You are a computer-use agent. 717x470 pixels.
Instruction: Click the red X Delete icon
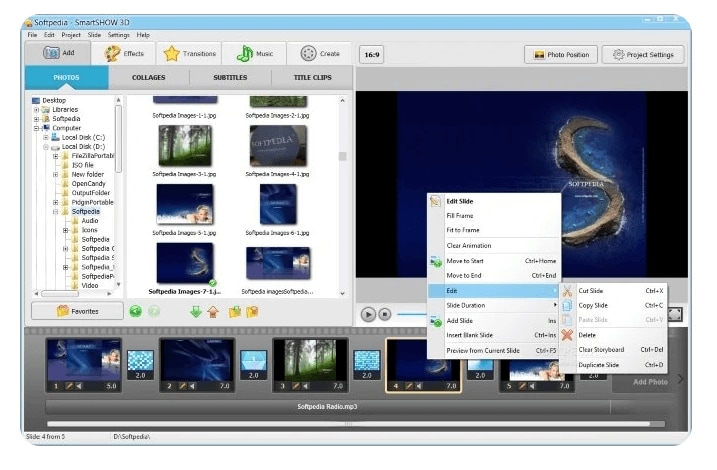coord(567,335)
